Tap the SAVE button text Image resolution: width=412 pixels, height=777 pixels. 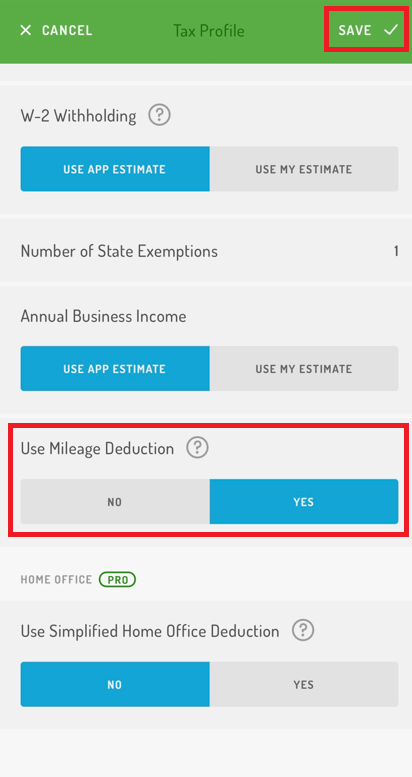click(355, 30)
